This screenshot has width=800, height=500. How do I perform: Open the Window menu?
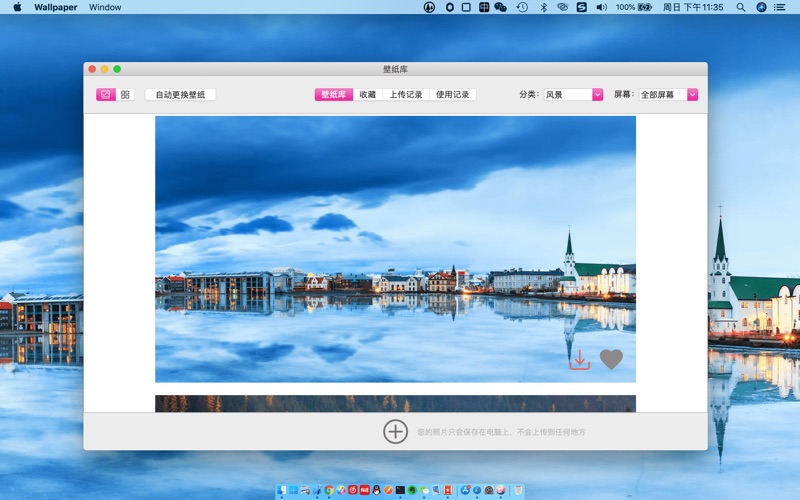pyautogui.click(x=105, y=7)
